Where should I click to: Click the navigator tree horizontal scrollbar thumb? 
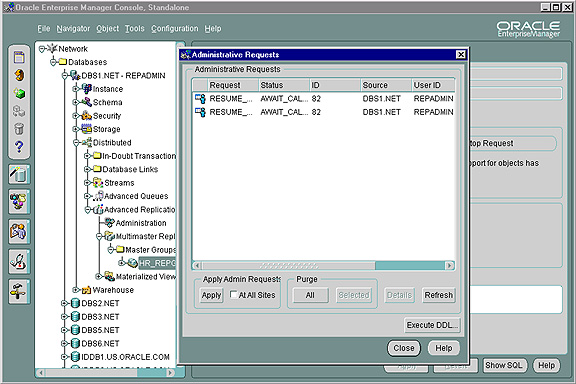[92, 373]
